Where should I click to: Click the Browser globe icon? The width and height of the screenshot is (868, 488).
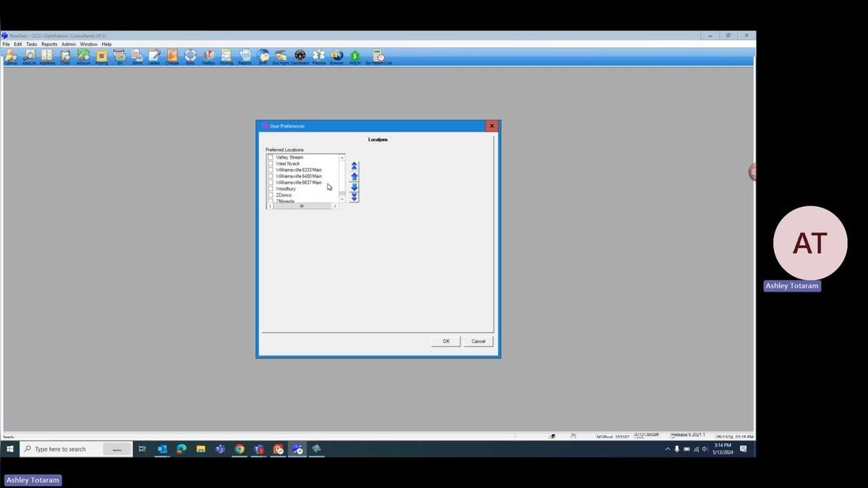click(x=336, y=56)
